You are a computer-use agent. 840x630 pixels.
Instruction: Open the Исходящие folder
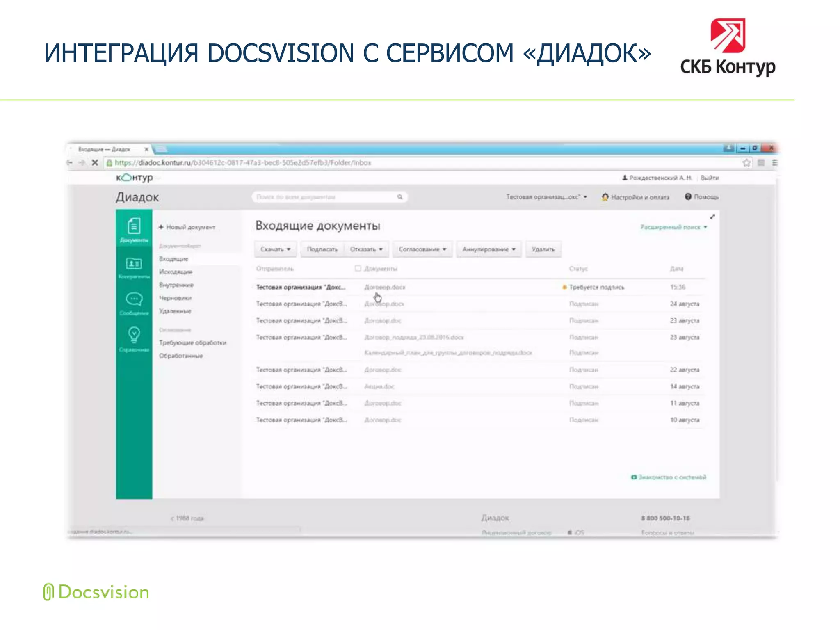coord(176,272)
